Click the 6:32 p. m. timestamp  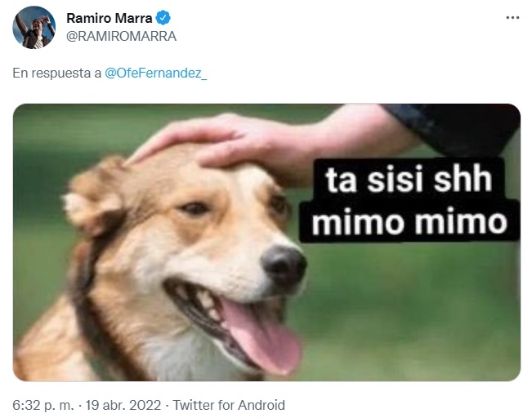point(43,405)
